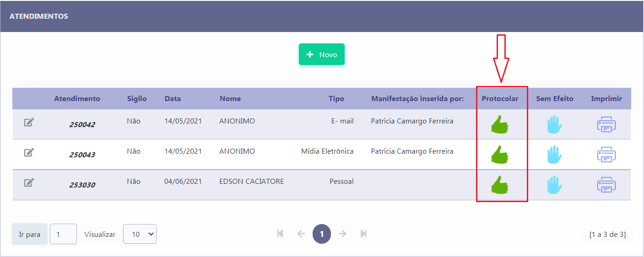Set atendimento 253030 Sem Efeito hand icon
Screen dimensions: 644x257
pyautogui.click(x=554, y=185)
